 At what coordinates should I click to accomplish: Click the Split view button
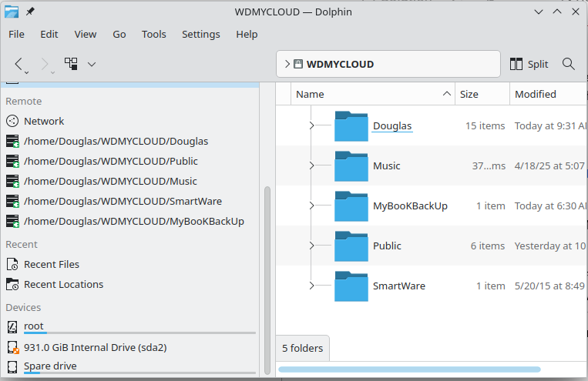(529, 65)
